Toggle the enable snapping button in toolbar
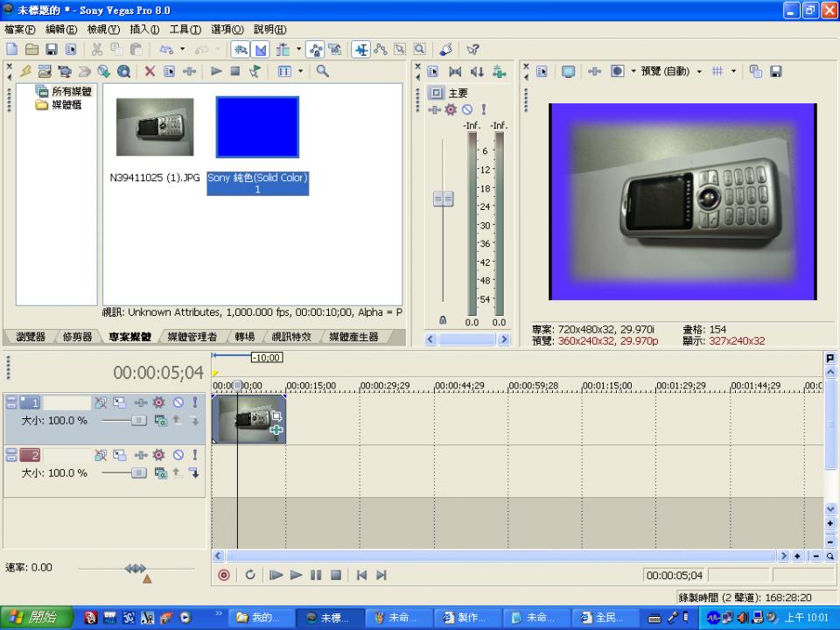Image resolution: width=840 pixels, height=630 pixels. pyautogui.click(x=240, y=50)
